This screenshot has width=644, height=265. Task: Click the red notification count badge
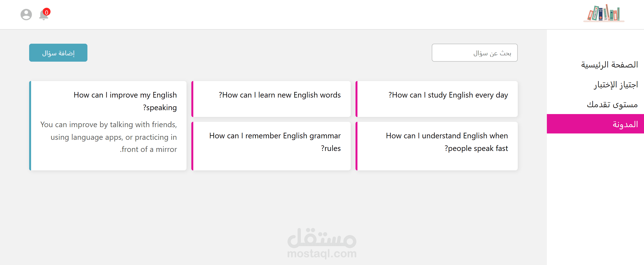(x=46, y=12)
